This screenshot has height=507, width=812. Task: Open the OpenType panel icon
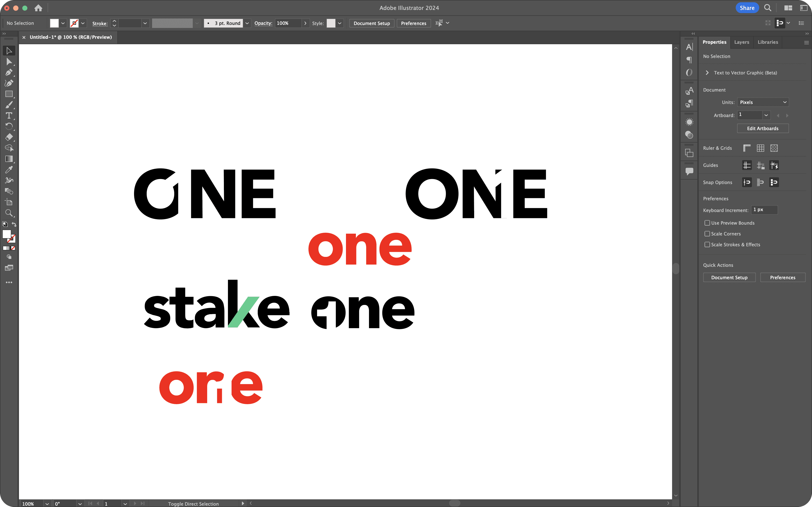click(x=689, y=73)
